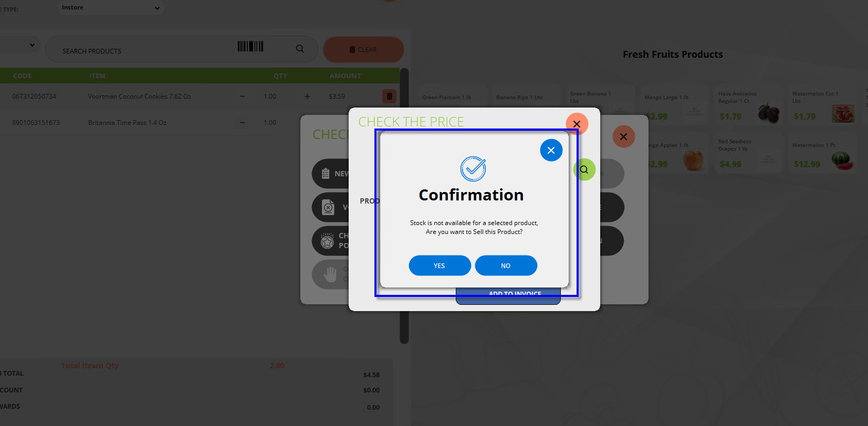Viewport: 868px width, 426px height.
Task: Delete the Voortman Coconut Cookies row
Action: click(x=389, y=97)
